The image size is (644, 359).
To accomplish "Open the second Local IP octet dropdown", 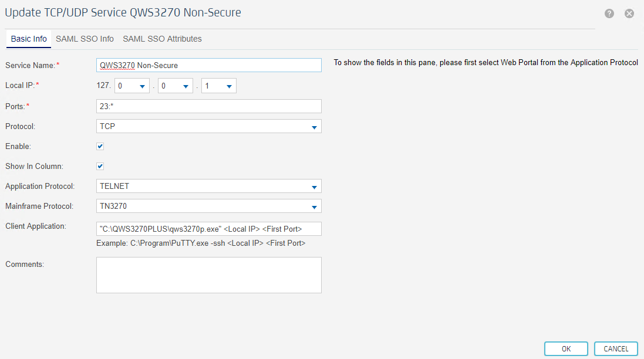I will (x=132, y=86).
